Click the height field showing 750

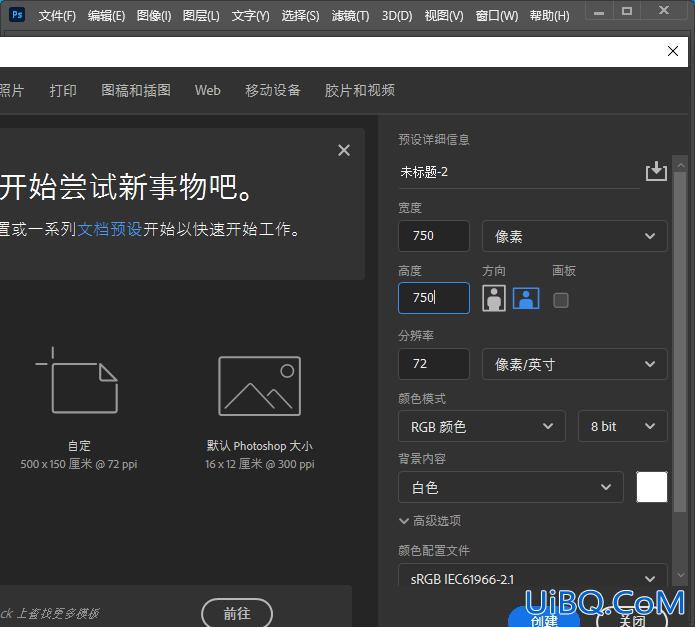pyautogui.click(x=433, y=298)
